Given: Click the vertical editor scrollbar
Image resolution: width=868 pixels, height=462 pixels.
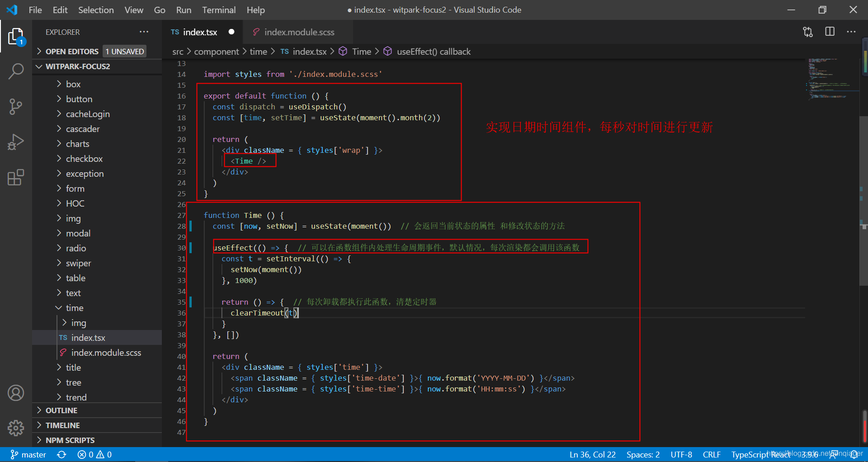Looking at the screenshot, I should click(863, 201).
